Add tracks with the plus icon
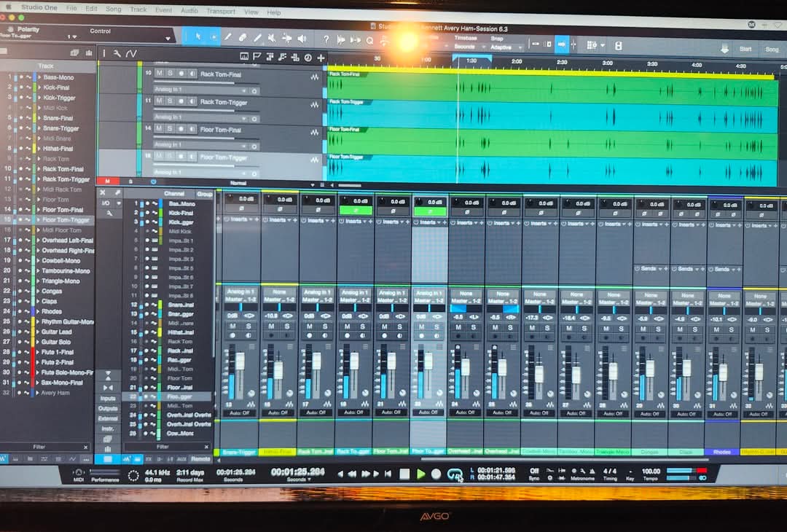This screenshot has height=532, width=787. tap(320, 58)
